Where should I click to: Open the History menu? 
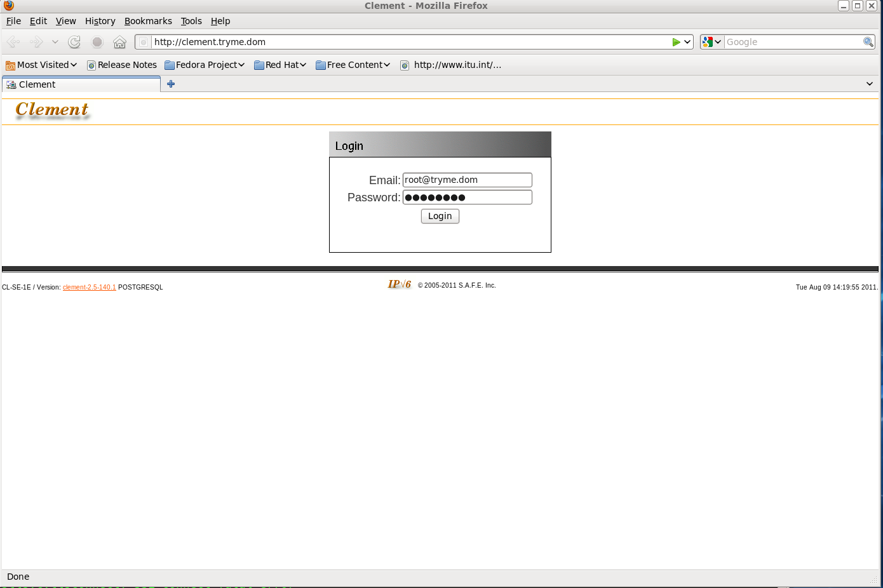[x=100, y=21]
